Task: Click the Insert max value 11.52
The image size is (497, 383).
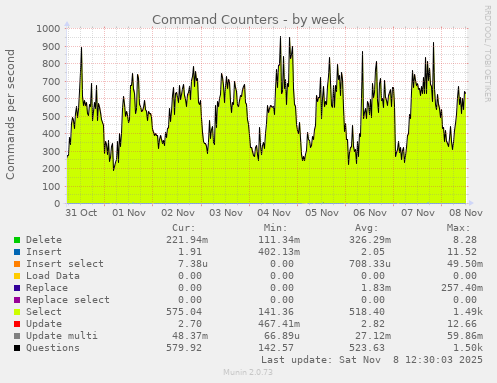Action: (x=462, y=252)
